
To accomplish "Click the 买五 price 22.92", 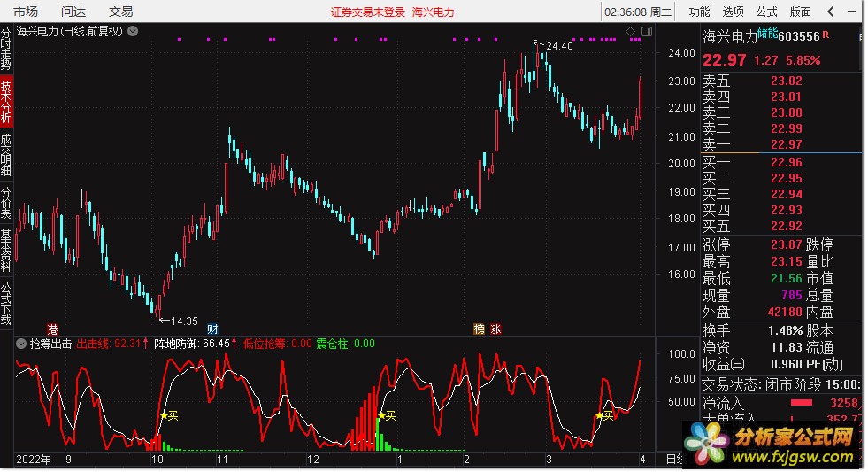I will point(786,226).
